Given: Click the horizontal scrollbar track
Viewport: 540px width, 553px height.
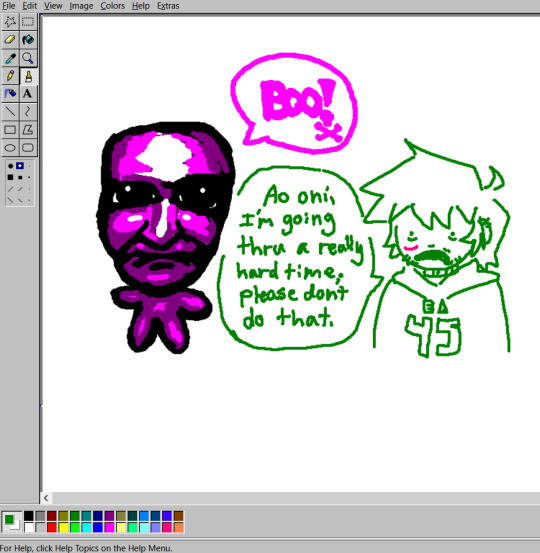Looking at the screenshot, I should (x=296, y=498).
